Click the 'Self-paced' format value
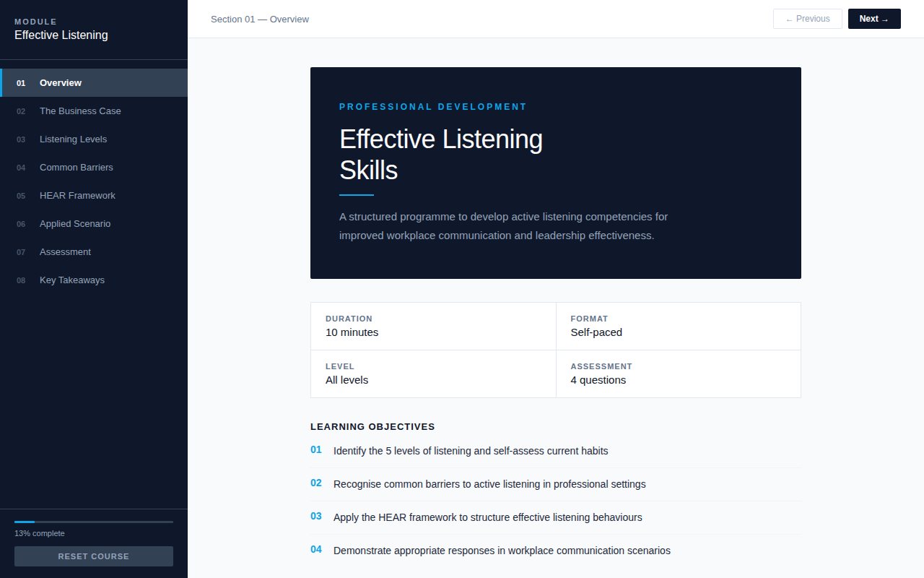 [x=596, y=332]
